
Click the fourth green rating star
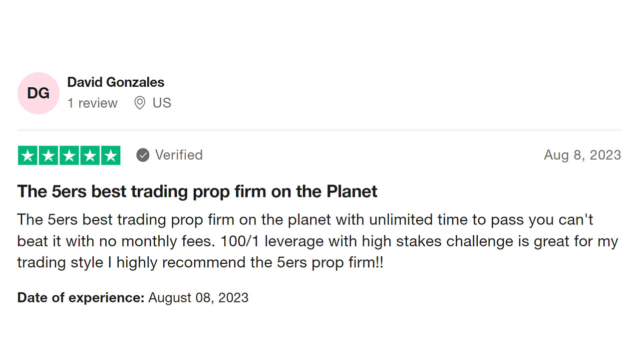click(x=89, y=156)
